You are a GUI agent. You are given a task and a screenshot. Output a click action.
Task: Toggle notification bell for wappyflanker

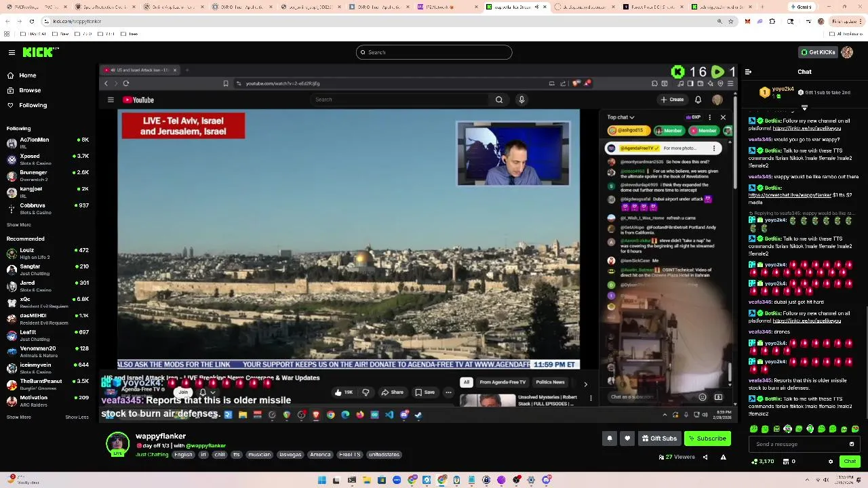tap(609, 439)
